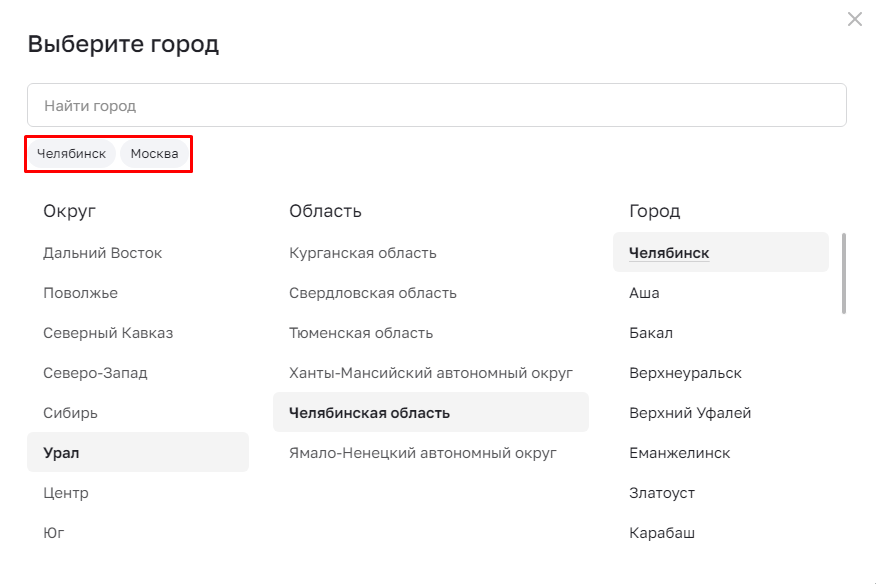
Task: Choose the Дальний Восток district
Action: pos(103,253)
